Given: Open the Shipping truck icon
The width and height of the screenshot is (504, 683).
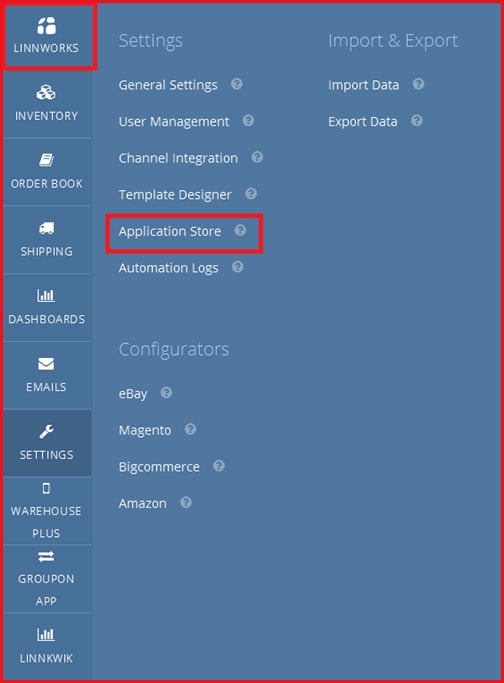Looking at the screenshot, I should [46, 228].
